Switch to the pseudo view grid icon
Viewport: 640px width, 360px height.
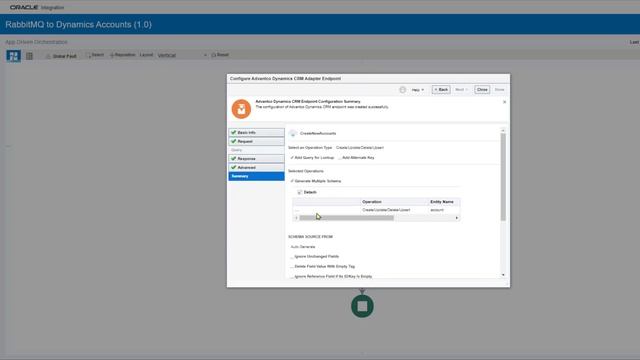click(x=29, y=56)
